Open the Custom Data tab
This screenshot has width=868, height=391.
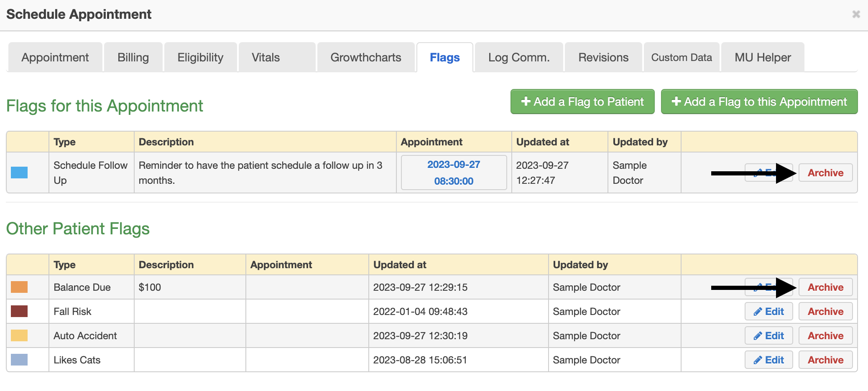(682, 57)
